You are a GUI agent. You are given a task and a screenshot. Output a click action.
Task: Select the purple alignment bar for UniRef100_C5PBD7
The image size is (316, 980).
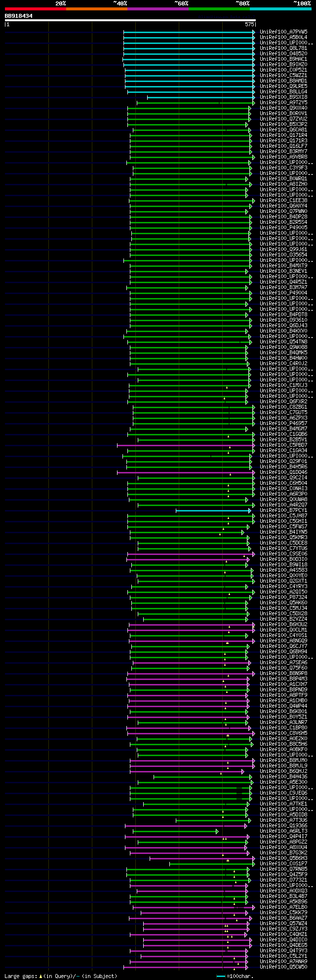point(186,445)
